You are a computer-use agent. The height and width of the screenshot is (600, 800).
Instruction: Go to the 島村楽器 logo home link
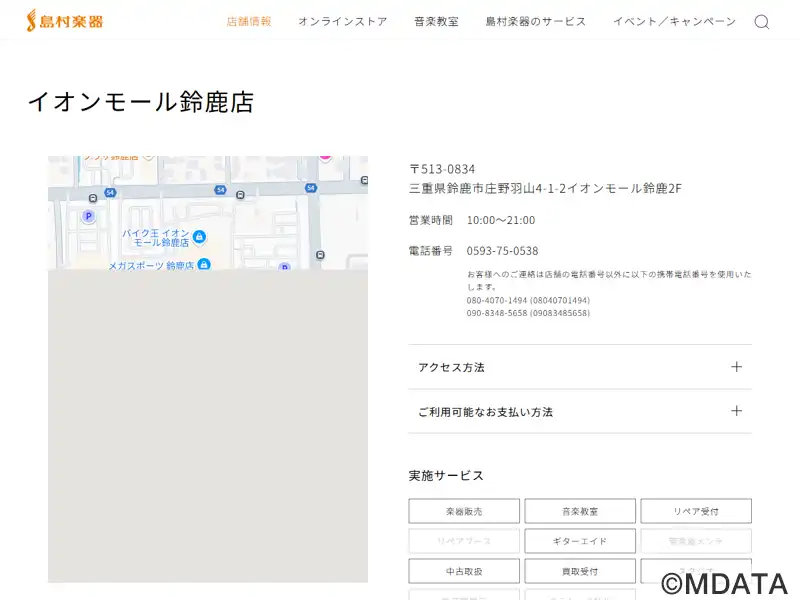(65, 20)
